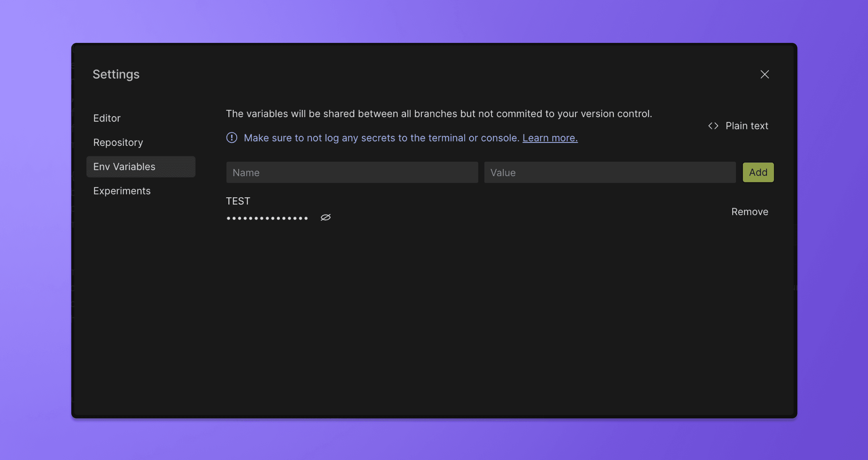Follow the Learn more link
The height and width of the screenshot is (460, 868).
pos(550,138)
